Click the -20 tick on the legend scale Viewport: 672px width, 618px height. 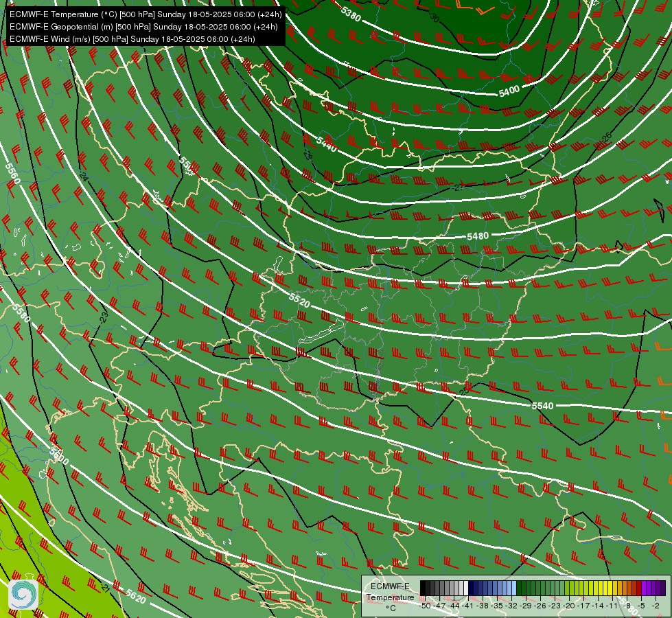pyautogui.click(x=569, y=606)
